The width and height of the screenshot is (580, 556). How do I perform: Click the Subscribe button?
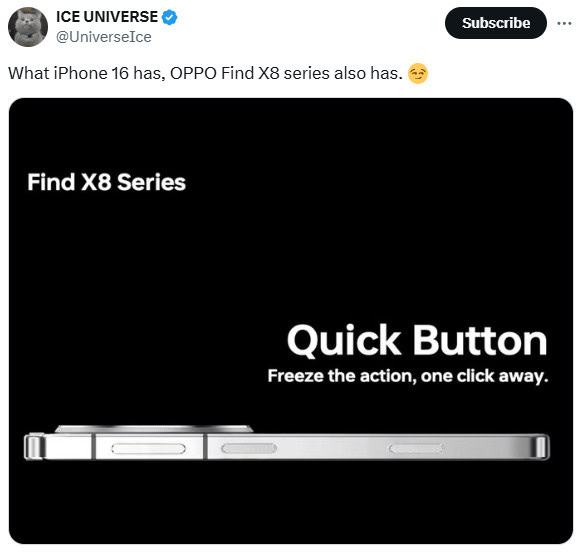click(496, 23)
